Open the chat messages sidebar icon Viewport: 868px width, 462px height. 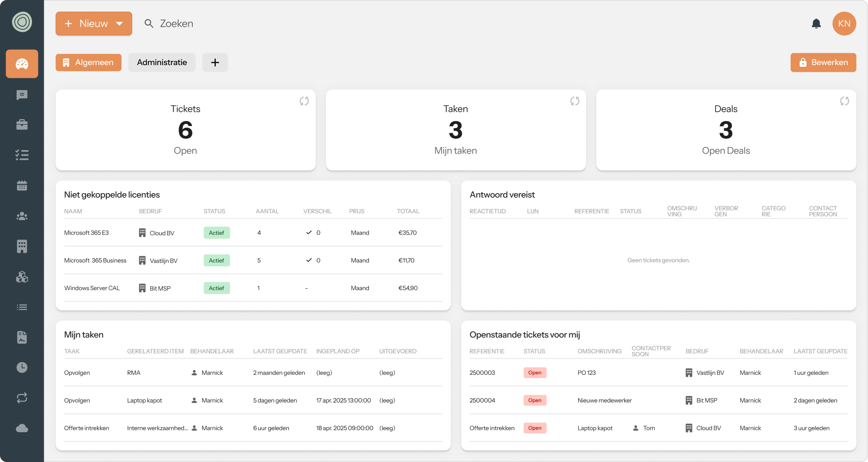[x=22, y=95]
